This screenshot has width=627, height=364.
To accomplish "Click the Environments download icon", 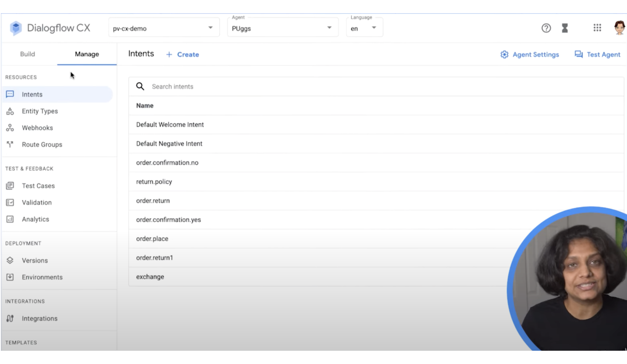I will coord(10,277).
